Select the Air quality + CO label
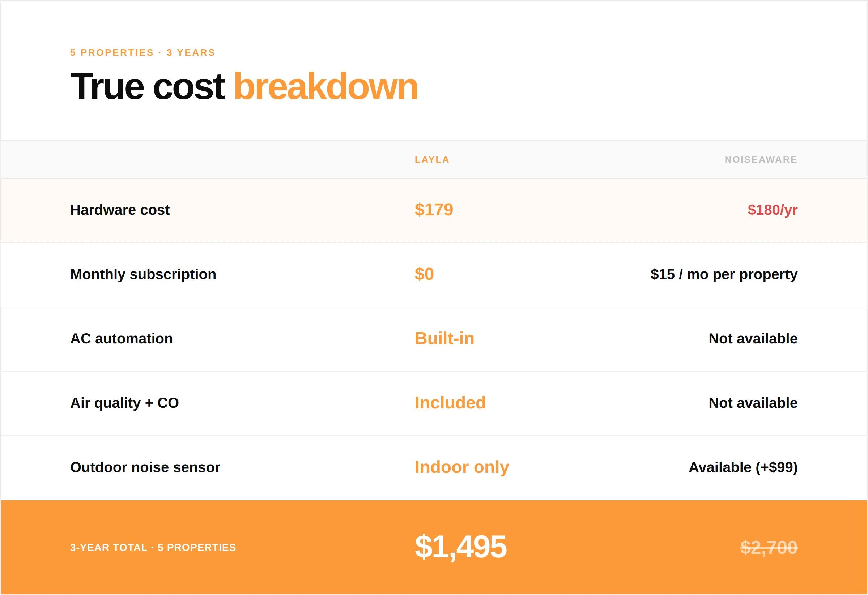868x595 pixels. pyautogui.click(x=124, y=403)
